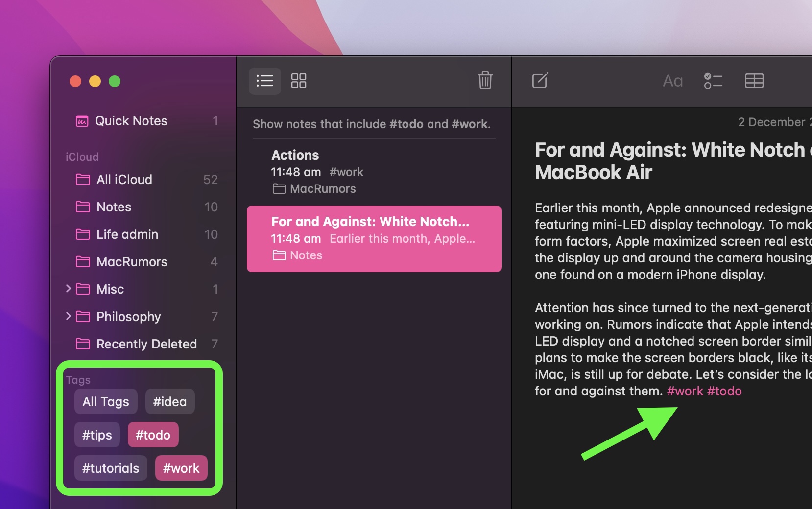Select the For and Against: White Notch note
Screen dimensions: 812x509
click(x=374, y=239)
